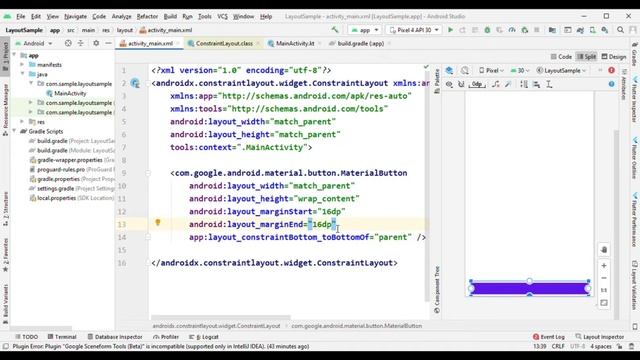Click the Guidelines icon in the layout toolbar
This screenshot has height=360, width=640.
coord(549,84)
